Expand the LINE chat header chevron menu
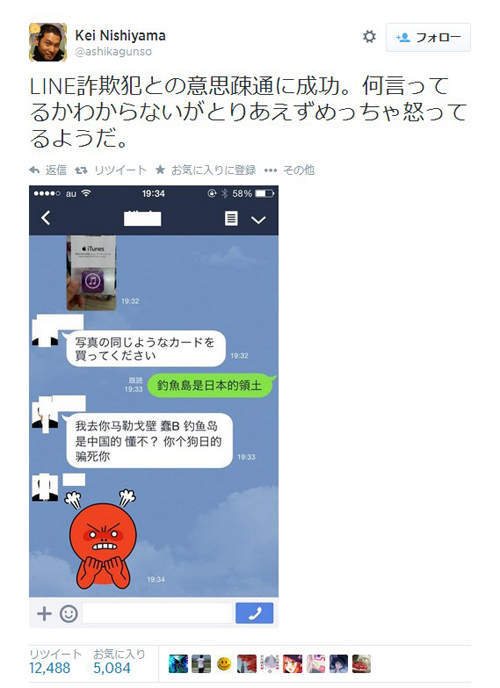The height and width of the screenshot is (688, 500). (x=258, y=220)
